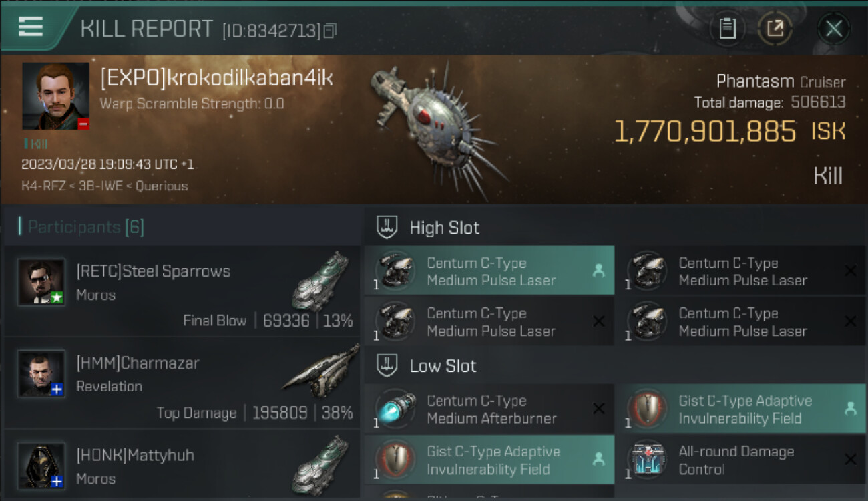Select the Centum C-Type Medium Afterburner module

pyautogui.click(x=489, y=409)
